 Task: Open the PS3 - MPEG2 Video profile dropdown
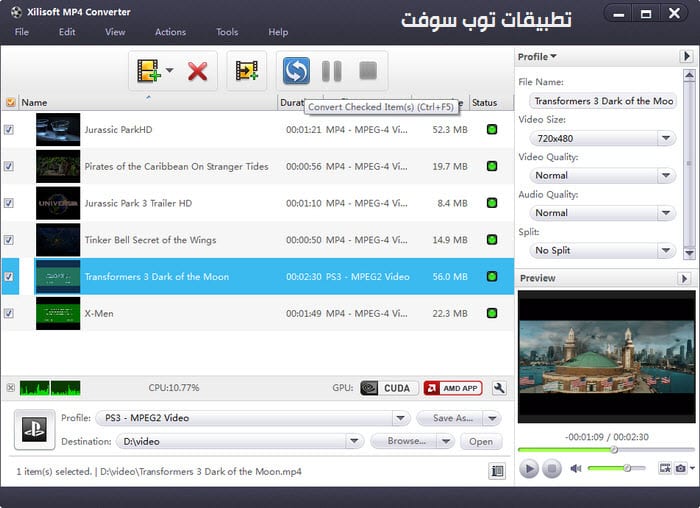coord(253,418)
